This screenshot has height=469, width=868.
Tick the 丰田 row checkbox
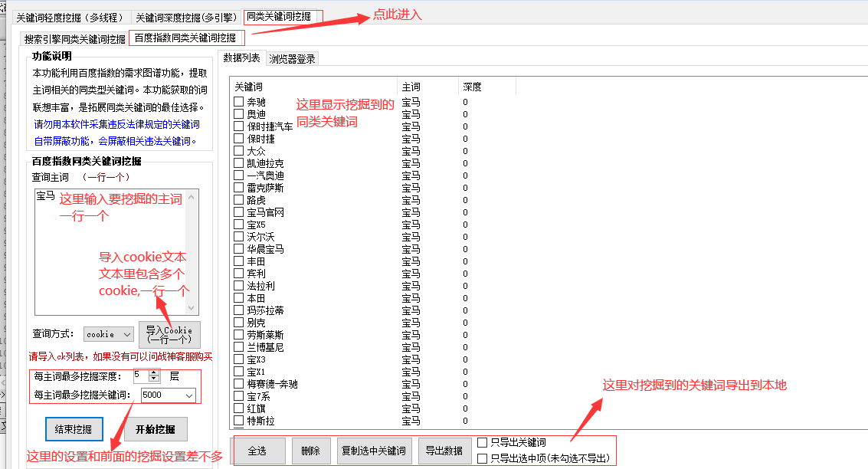pos(238,261)
